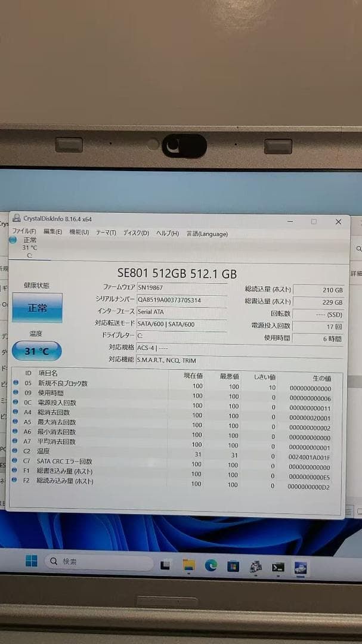Click the 31 °C temperature button
The width and height of the screenshot is (362, 644).
pyautogui.click(x=36, y=351)
